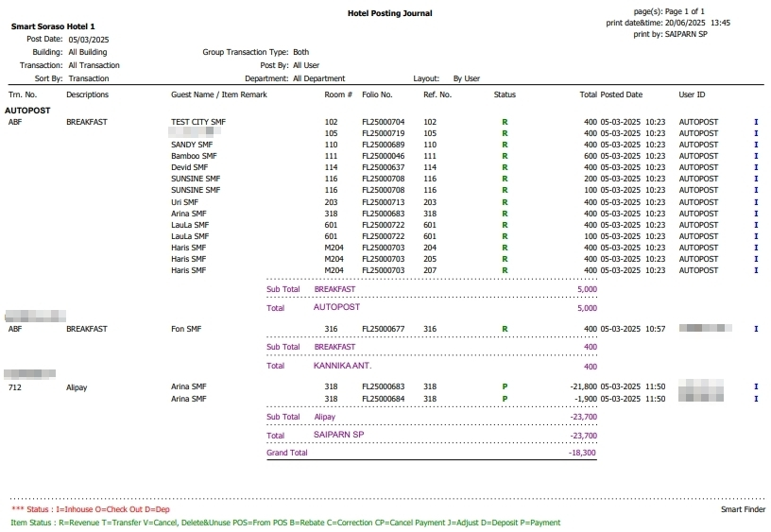
Task: Click the KANNIKA ANT. total label
Action: (342, 366)
